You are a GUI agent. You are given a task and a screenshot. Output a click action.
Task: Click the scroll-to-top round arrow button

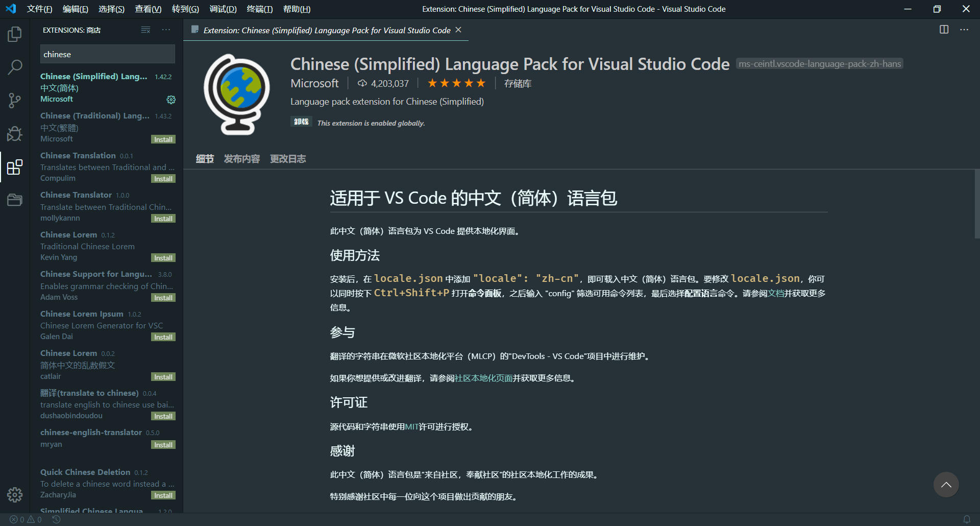(x=946, y=485)
